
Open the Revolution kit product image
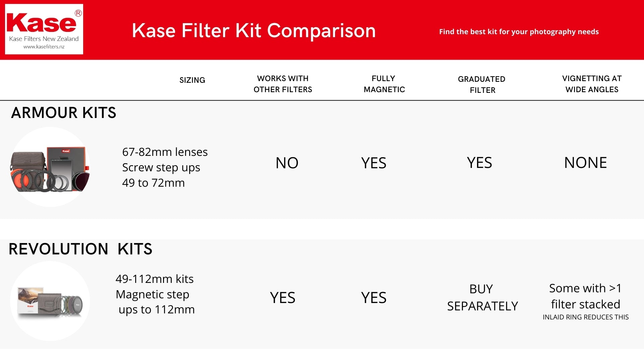tap(50, 301)
